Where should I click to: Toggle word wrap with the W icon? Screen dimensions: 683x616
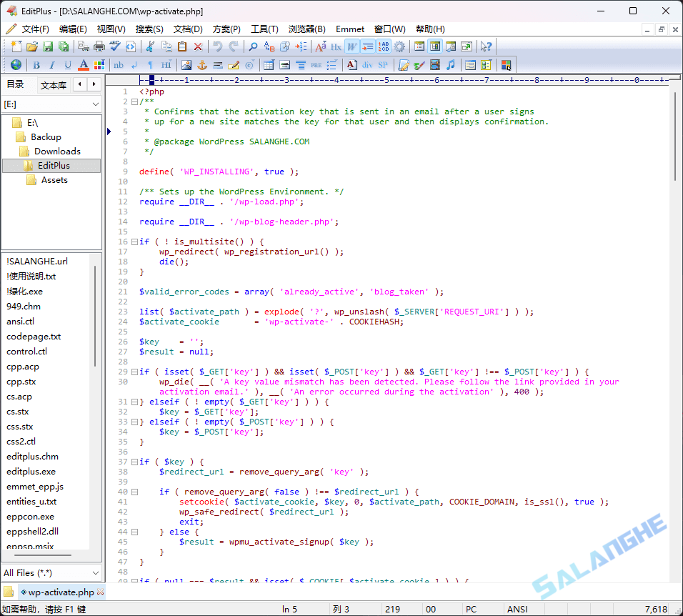click(x=353, y=46)
